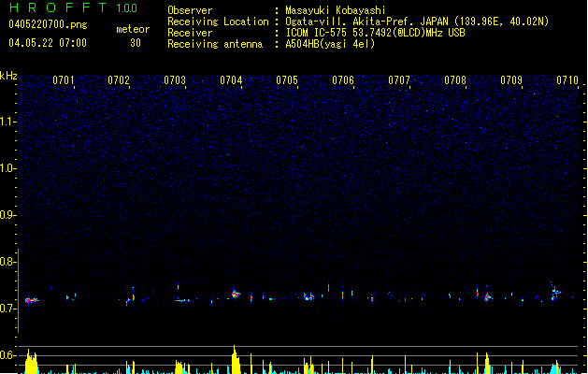This screenshot has width=588, height=374.
Task: Select observer name Masayuki Kobayashi
Action: pos(336,10)
